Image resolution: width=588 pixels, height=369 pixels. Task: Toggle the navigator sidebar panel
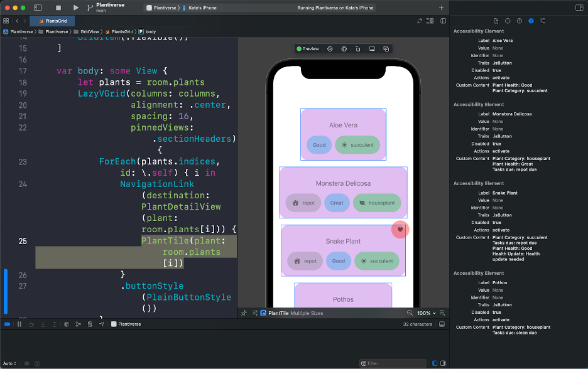(38, 8)
